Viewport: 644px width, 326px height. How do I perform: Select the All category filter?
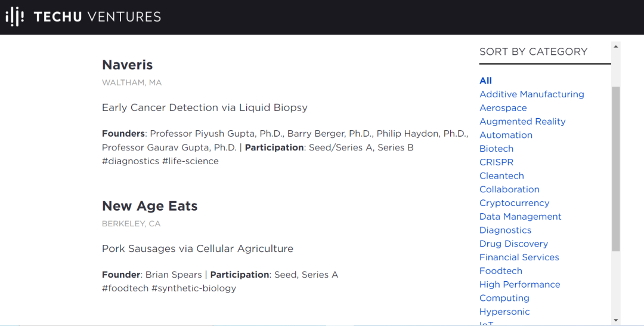click(486, 81)
